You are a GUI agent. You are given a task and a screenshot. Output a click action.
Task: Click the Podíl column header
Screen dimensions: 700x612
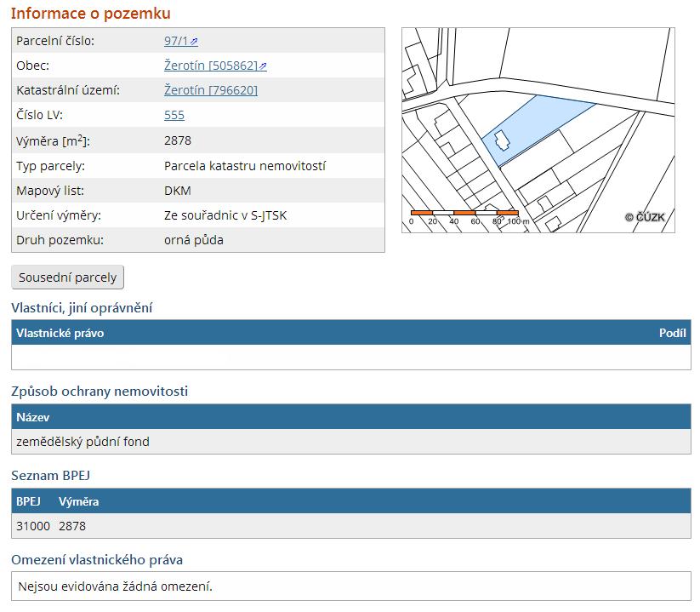coord(672,333)
